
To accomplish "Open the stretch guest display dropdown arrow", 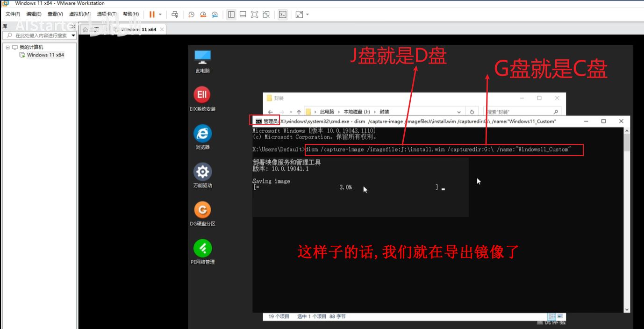I will coord(308,14).
